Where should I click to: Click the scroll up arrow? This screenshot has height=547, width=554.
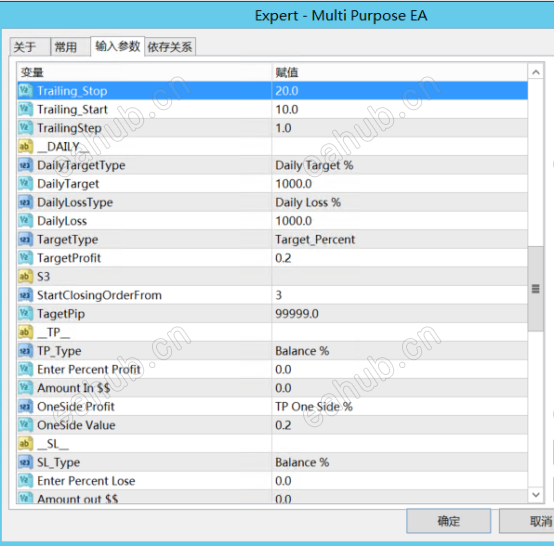pyautogui.click(x=536, y=72)
